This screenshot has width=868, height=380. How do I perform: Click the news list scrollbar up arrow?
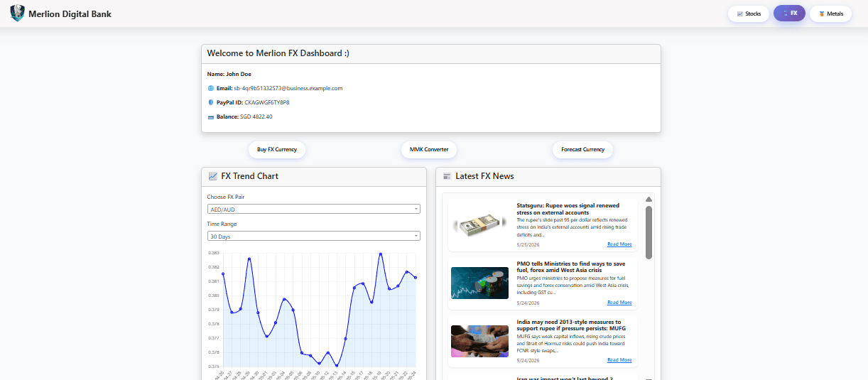[649, 200]
